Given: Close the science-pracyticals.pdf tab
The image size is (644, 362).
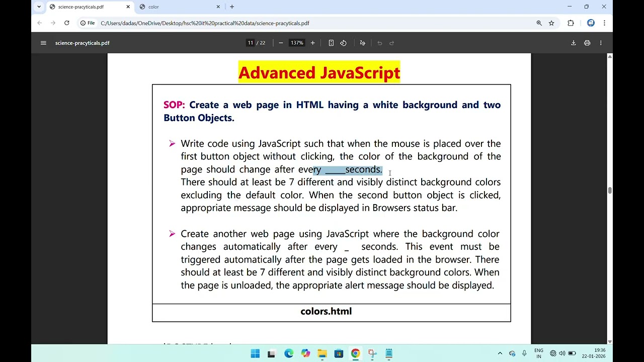Looking at the screenshot, I should coord(128,7).
